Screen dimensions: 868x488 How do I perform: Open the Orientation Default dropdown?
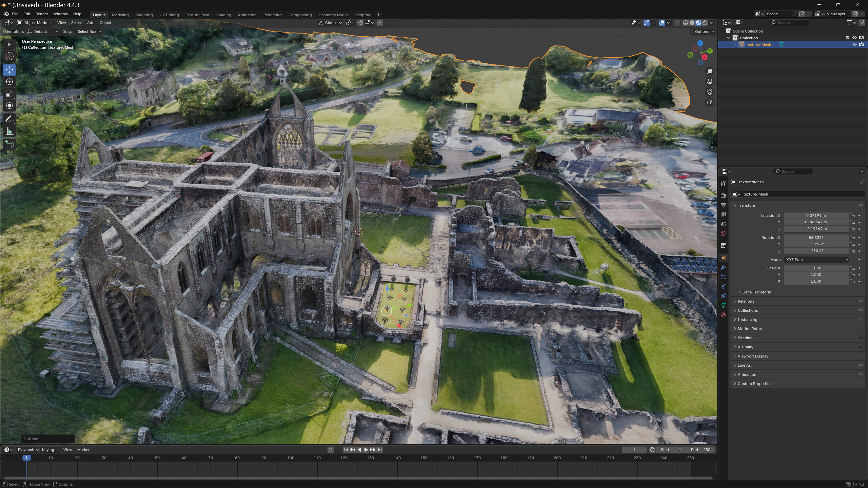click(43, 32)
